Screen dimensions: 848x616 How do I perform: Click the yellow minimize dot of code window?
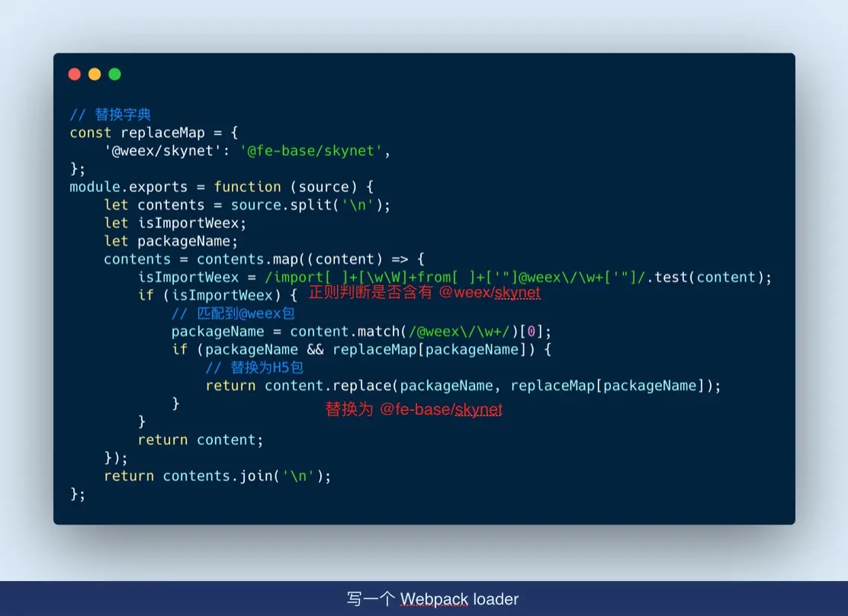coord(95,74)
